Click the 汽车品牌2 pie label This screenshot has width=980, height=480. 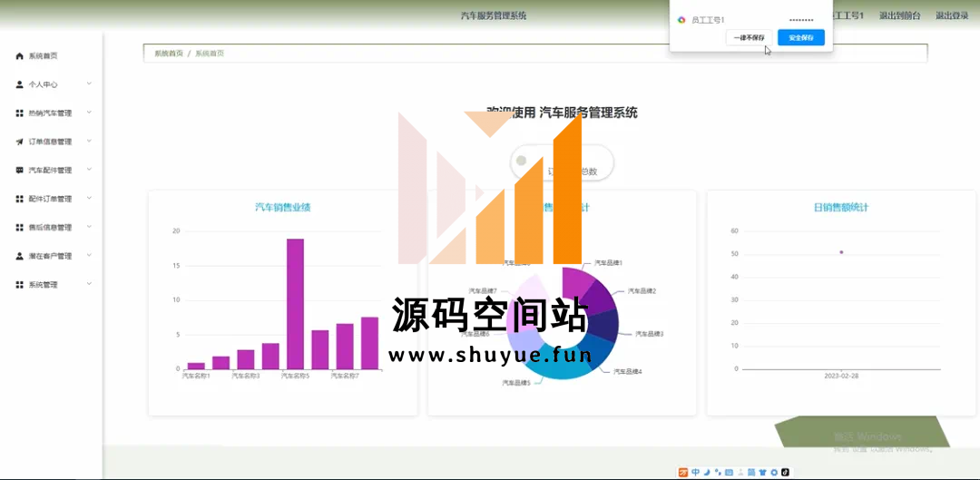642,291
